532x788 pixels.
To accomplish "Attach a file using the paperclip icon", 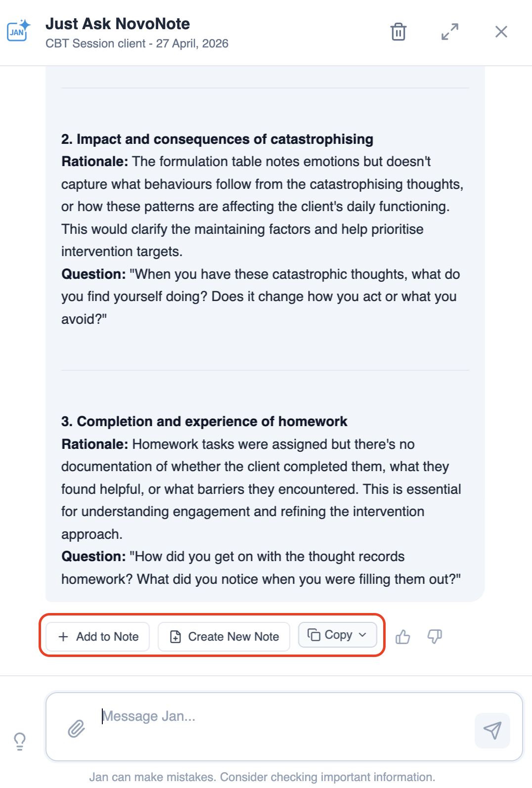I will click(x=76, y=728).
